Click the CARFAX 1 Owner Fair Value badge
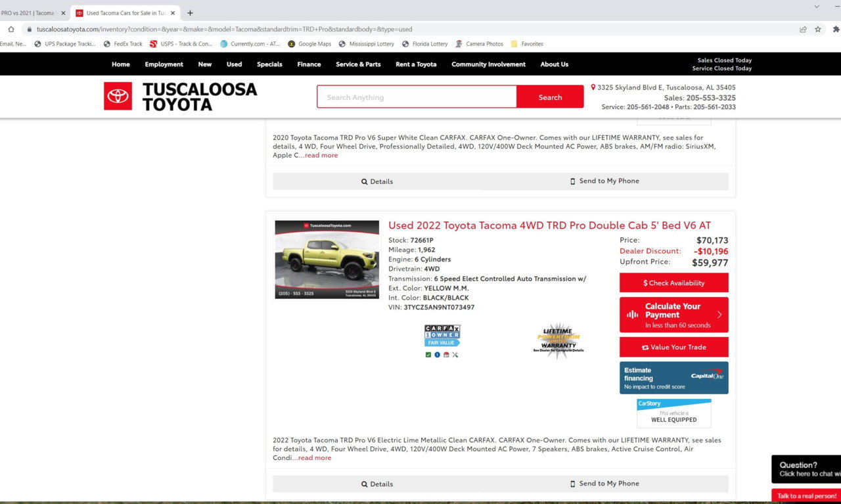The width and height of the screenshot is (841, 504). tap(442, 335)
